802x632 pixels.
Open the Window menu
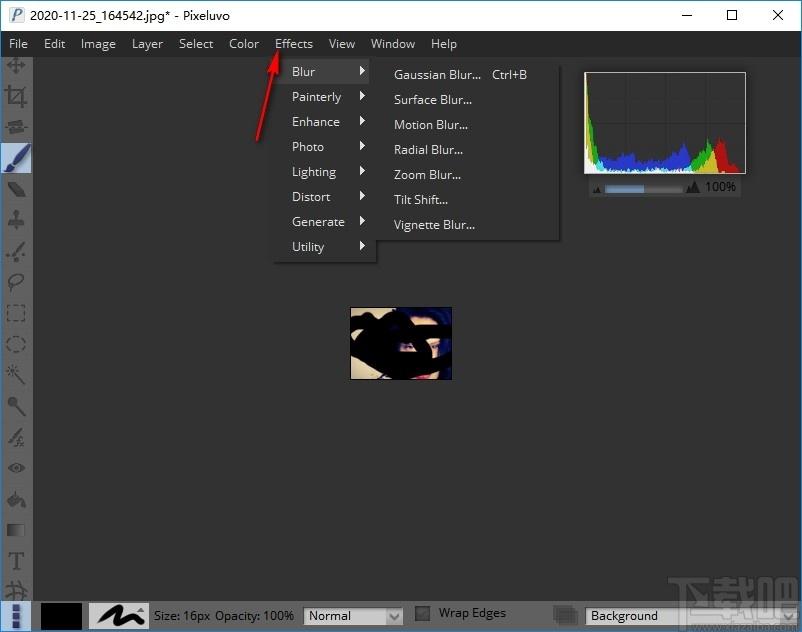393,44
